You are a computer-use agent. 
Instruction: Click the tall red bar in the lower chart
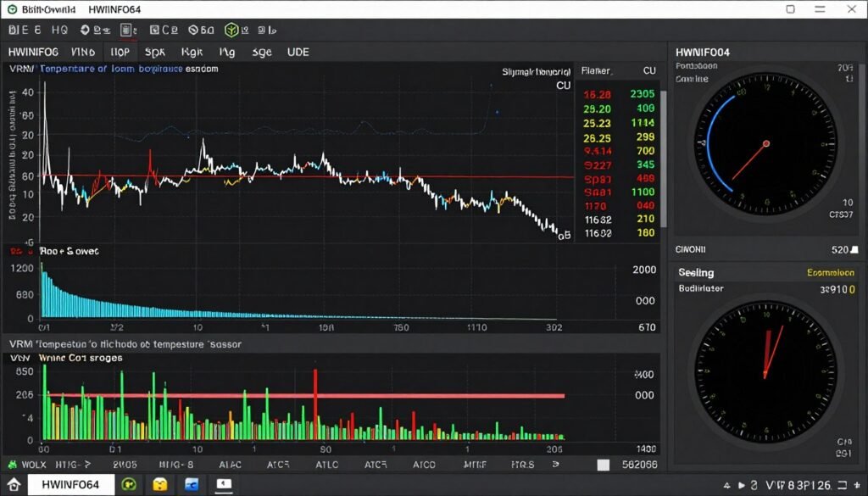click(x=315, y=404)
